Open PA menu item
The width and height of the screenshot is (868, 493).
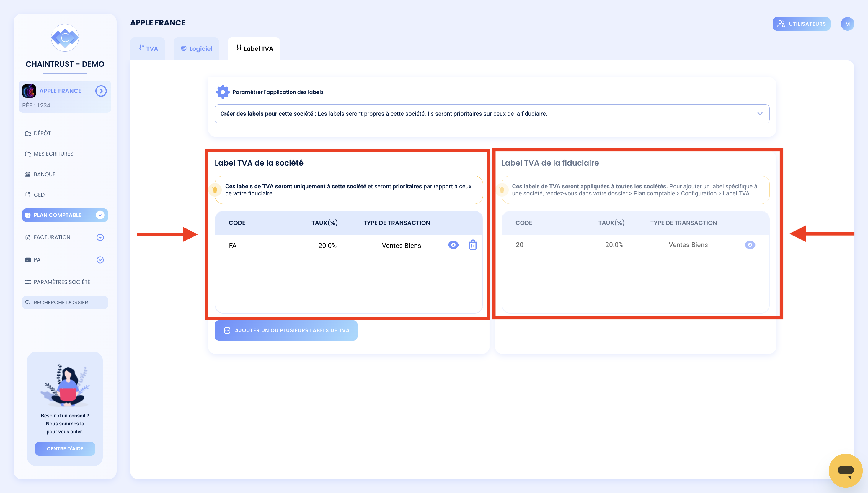pos(65,260)
